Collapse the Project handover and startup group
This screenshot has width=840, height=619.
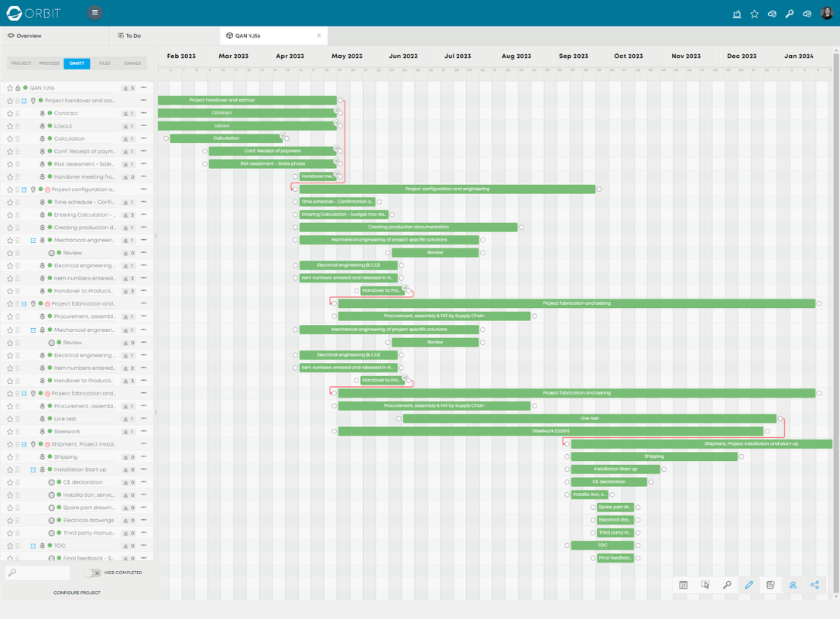(x=24, y=101)
